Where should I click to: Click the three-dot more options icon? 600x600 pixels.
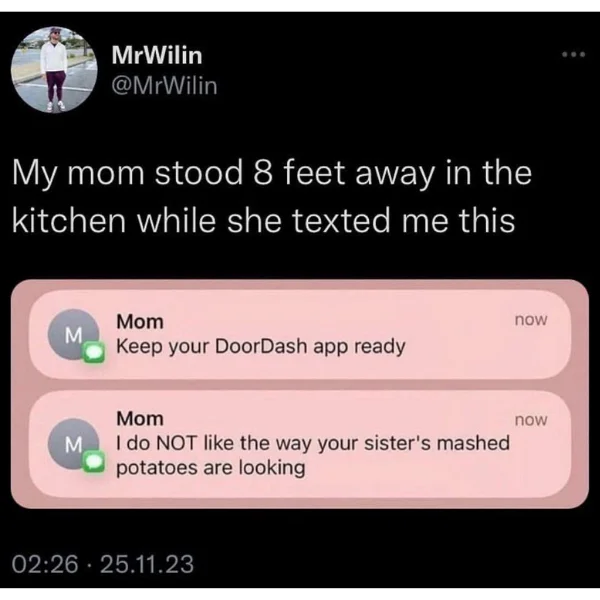coord(573,55)
